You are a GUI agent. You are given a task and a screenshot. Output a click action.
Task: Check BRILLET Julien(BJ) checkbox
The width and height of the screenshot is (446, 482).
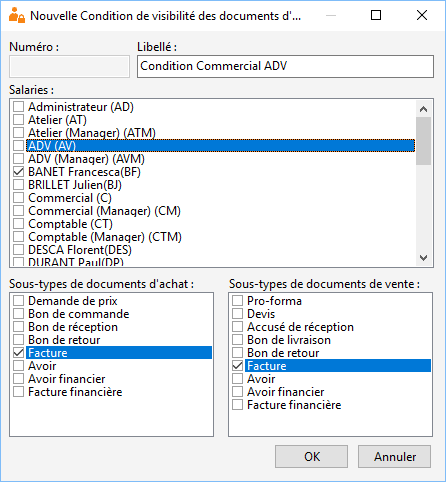[x=19, y=185]
